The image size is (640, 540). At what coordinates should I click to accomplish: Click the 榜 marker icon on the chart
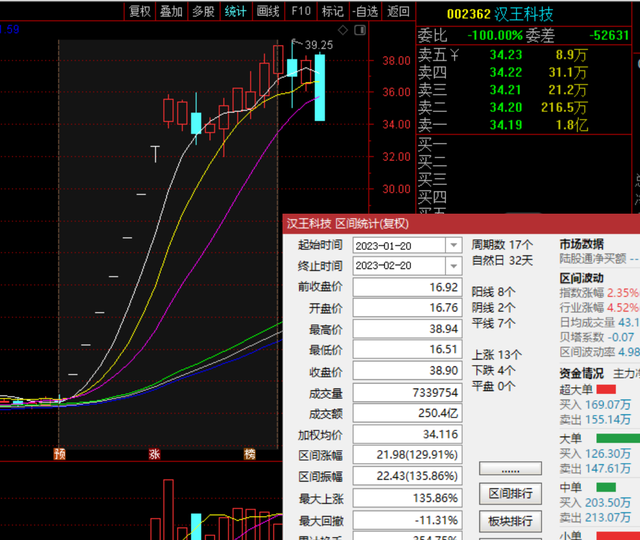click(250, 454)
